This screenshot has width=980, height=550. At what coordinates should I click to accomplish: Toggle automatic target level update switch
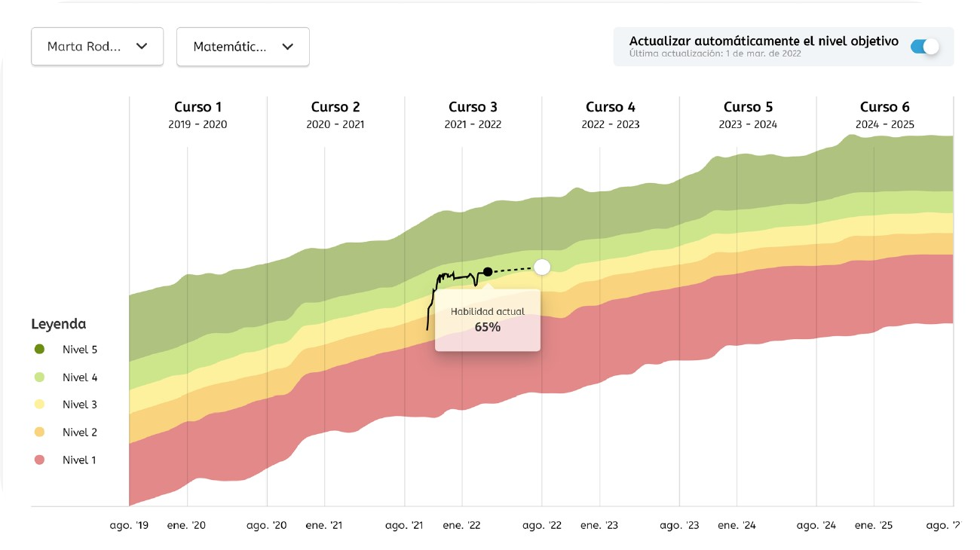924,46
